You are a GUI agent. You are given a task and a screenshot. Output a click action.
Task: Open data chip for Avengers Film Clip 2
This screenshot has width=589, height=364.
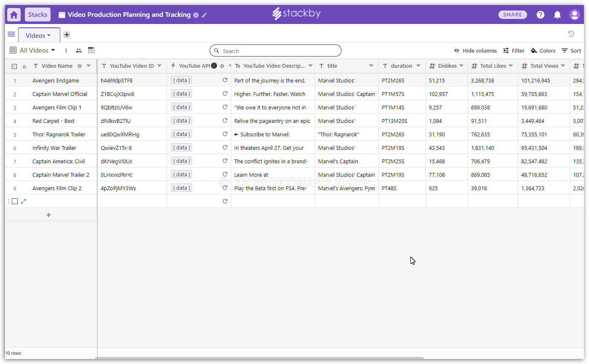[182, 188]
